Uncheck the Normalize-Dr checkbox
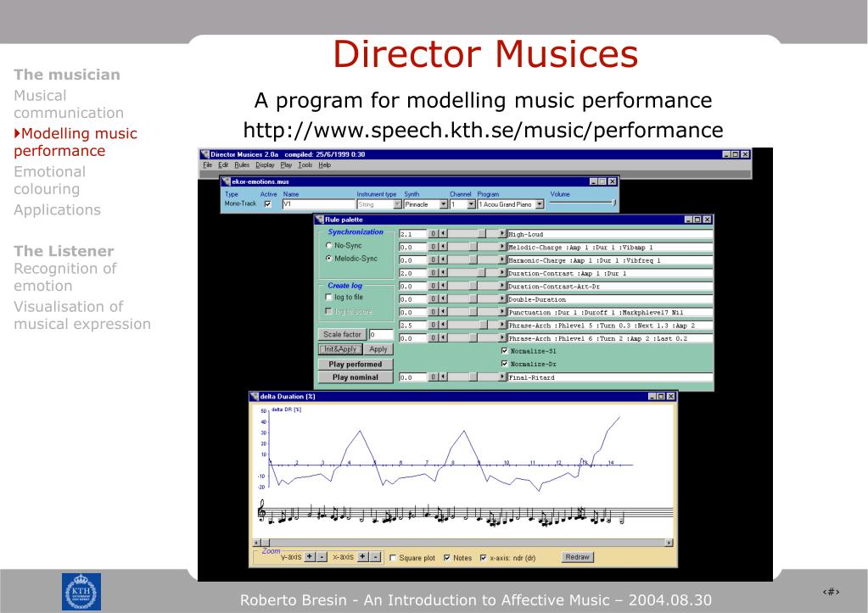The width and height of the screenshot is (868, 613). (504, 364)
